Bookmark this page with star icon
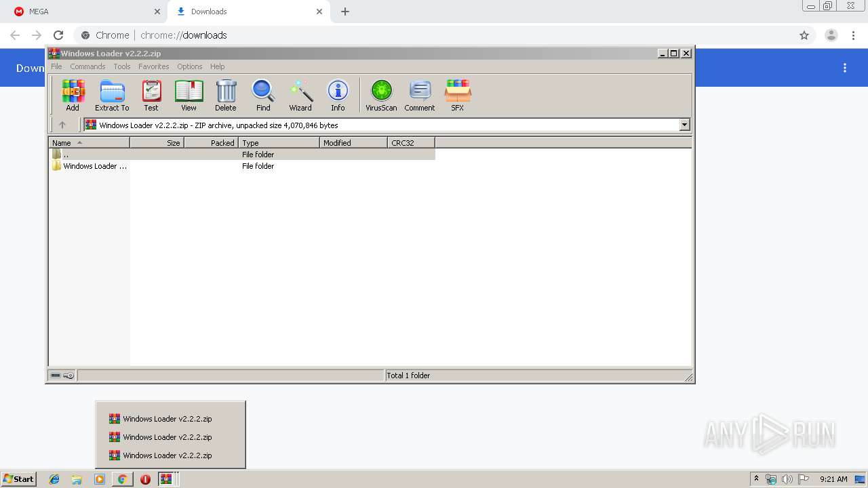 804,35
